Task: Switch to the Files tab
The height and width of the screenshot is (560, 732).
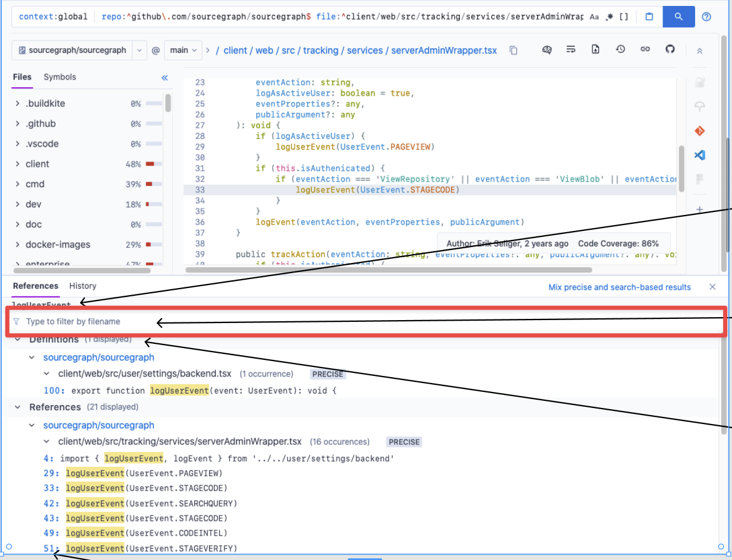Action: tap(22, 77)
